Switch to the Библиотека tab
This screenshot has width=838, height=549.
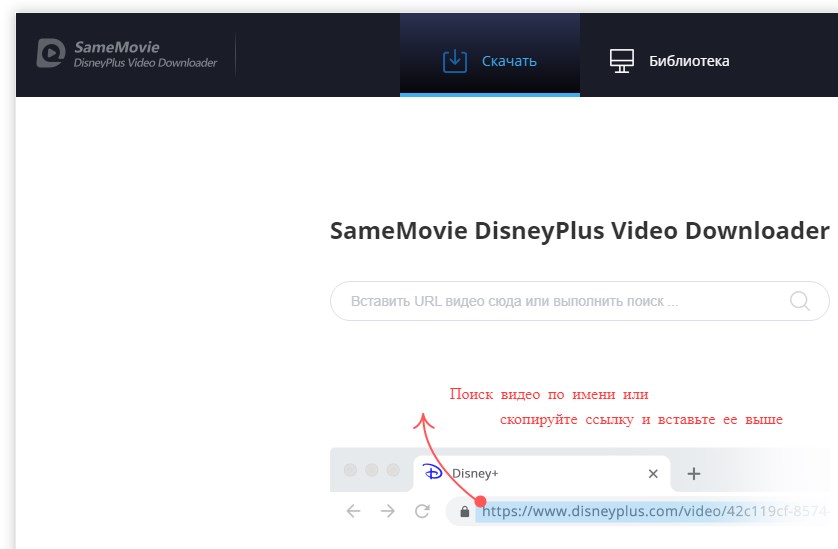(670, 61)
